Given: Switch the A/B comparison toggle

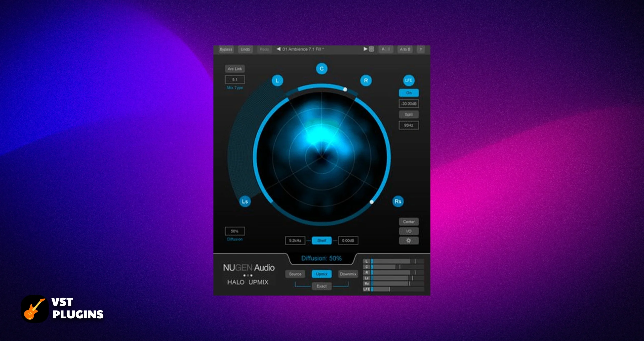Looking at the screenshot, I should (386, 49).
